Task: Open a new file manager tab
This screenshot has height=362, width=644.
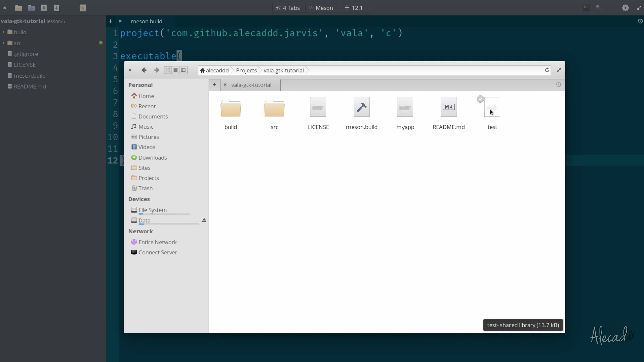Action: pos(214,85)
